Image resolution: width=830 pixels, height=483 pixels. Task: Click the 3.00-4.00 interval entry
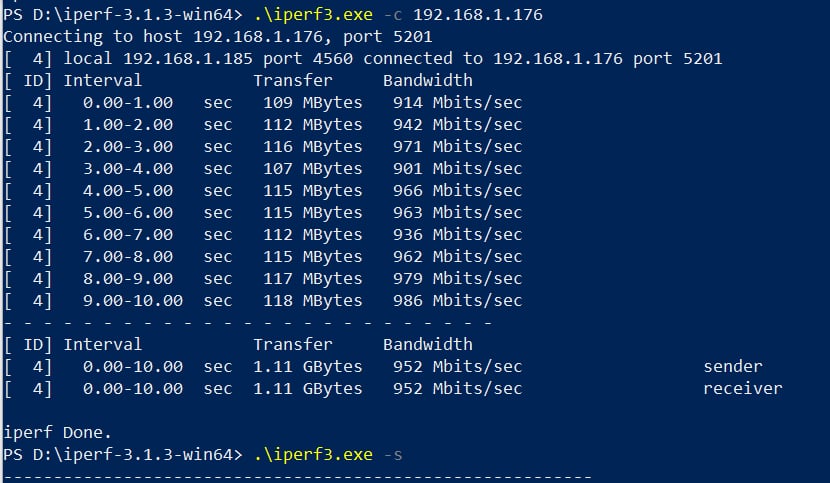(128, 168)
